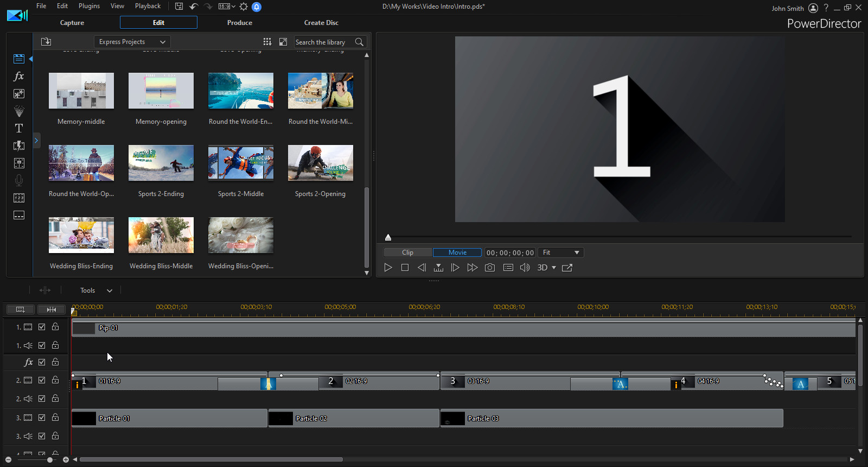Switch preview to Movie mode
The width and height of the screenshot is (868, 467).
click(x=457, y=253)
